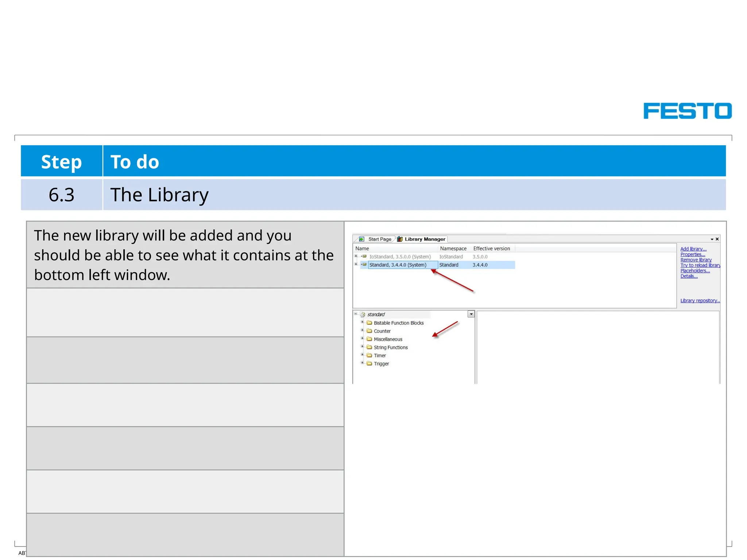Click the Library Manager books icon
Screen dimensions: 747x560
[400, 239]
